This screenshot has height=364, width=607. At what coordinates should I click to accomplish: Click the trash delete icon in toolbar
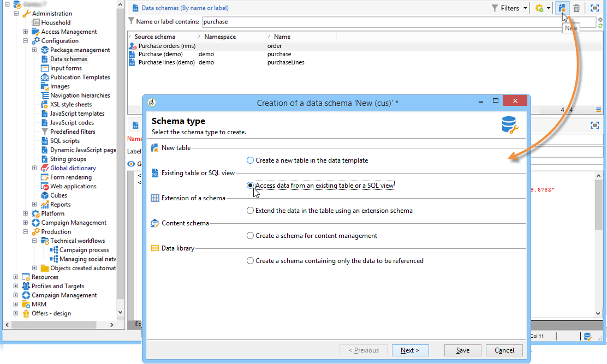click(576, 8)
